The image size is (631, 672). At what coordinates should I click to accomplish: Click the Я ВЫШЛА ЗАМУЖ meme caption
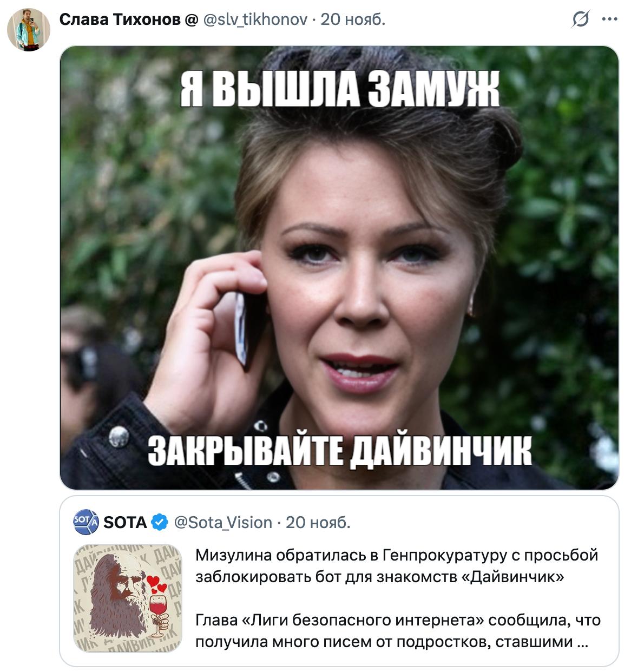tap(340, 90)
